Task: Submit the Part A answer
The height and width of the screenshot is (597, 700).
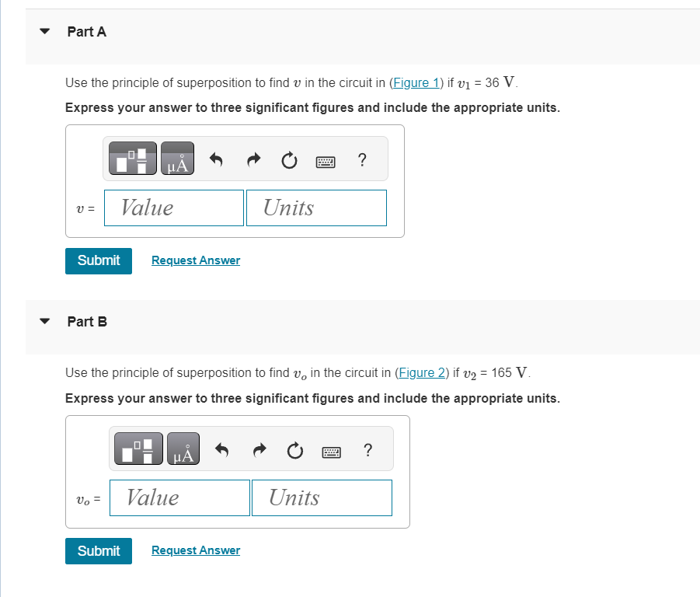Action: click(98, 260)
